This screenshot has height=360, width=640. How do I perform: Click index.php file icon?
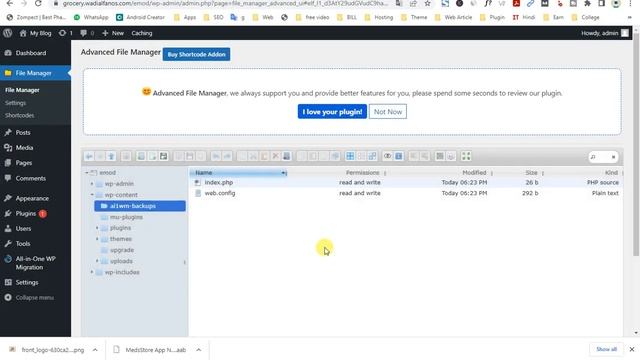pos(198,182)
